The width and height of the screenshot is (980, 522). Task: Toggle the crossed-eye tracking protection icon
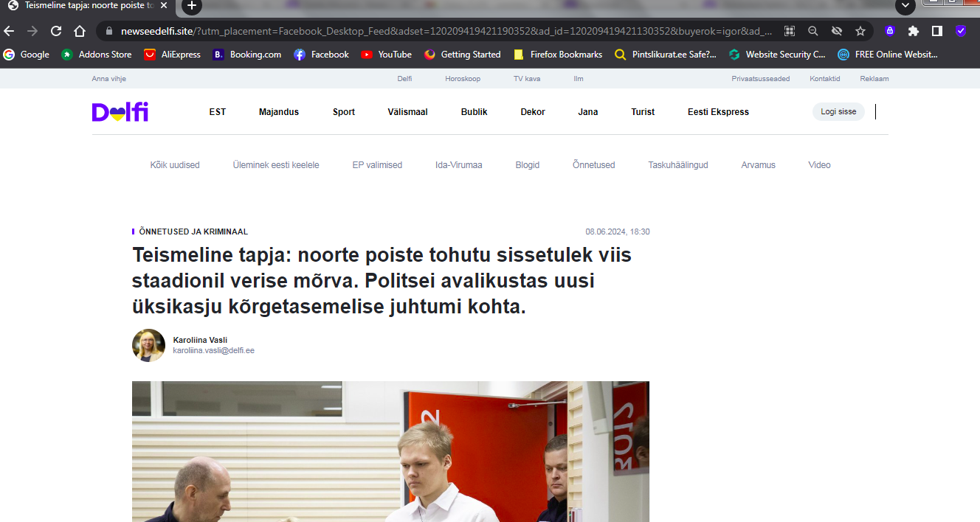click(836, 31)
